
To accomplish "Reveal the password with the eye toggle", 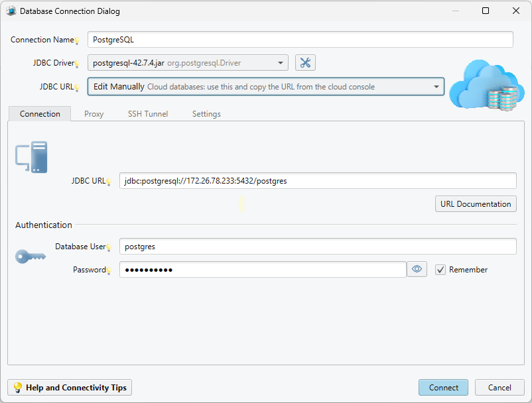I will (x=417, y=268).
